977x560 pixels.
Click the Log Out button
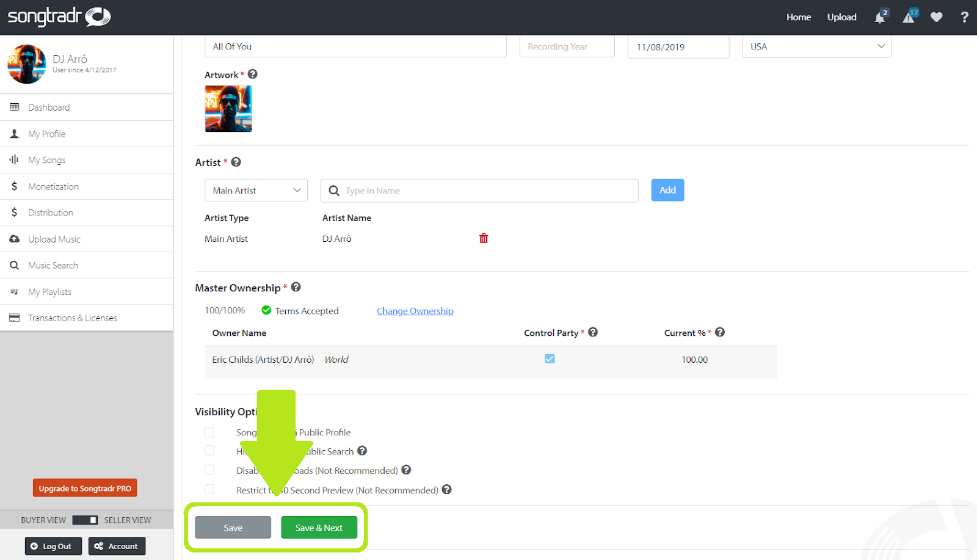click(x=53, y=546)
